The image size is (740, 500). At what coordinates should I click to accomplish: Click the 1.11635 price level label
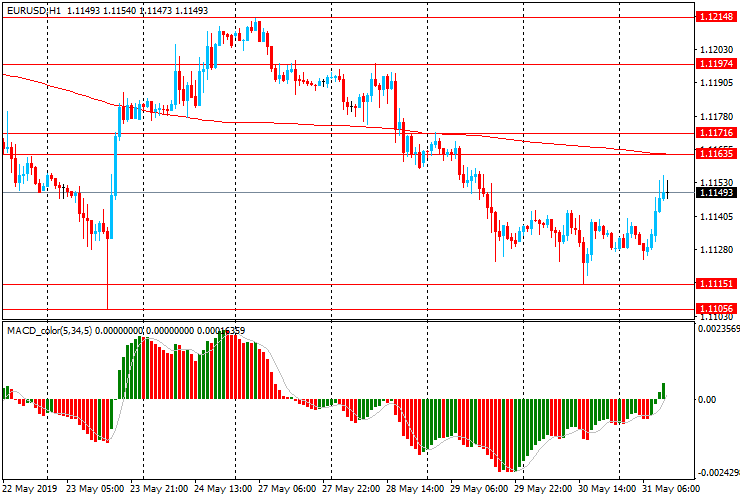[716, 153]
